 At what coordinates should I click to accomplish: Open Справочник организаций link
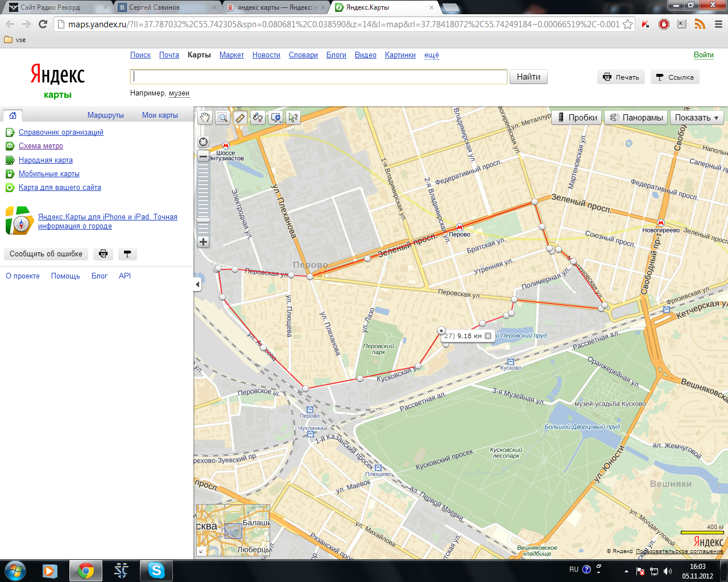61,132
